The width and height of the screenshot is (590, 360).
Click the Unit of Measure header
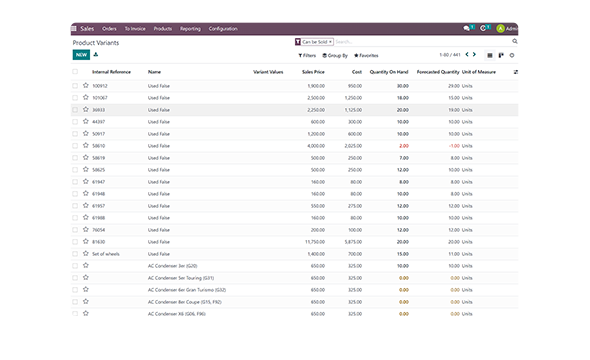coord(479,72)
